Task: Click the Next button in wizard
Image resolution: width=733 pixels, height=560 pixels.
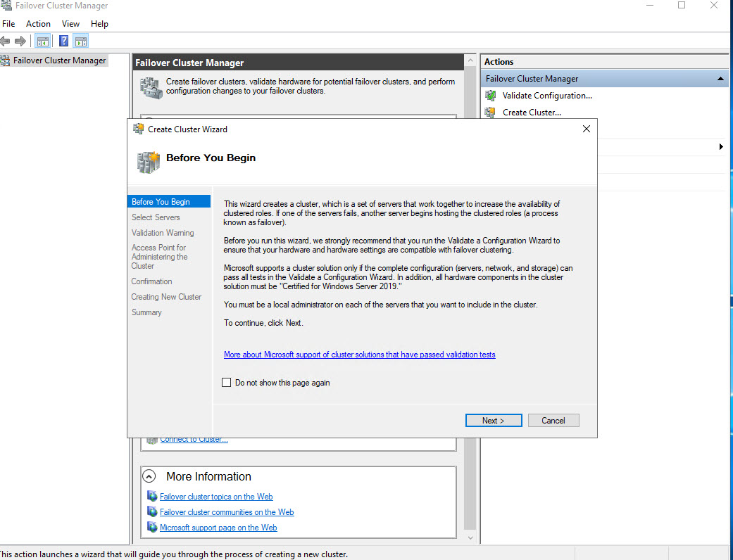Action: pyautogui.click(x=493, y=421)
